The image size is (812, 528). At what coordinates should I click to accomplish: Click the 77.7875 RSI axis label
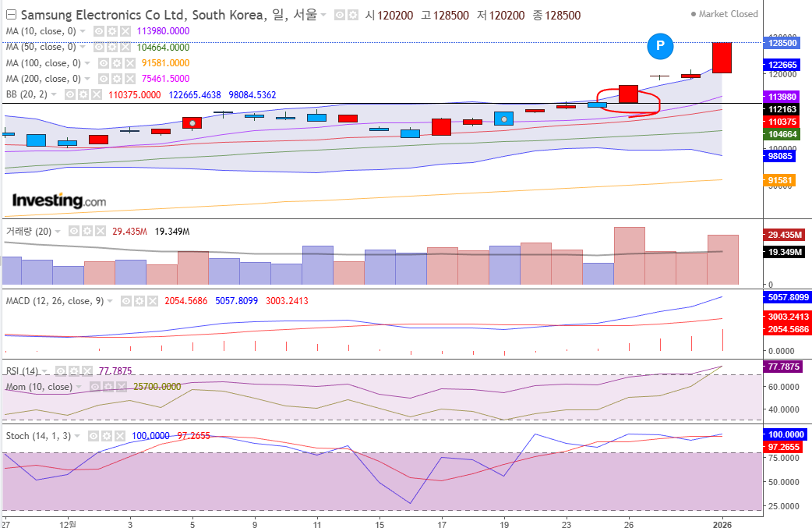pyautogui.click(x=783, y=367)
